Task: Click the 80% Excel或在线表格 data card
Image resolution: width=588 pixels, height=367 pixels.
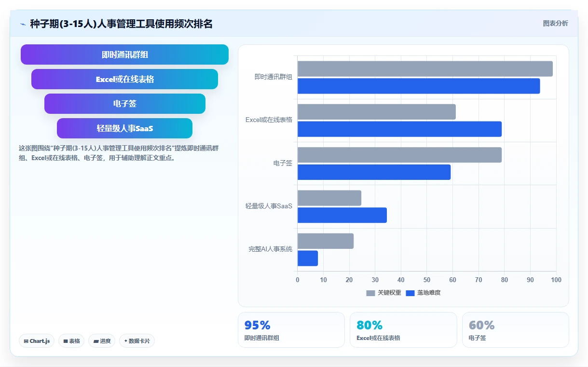Action: [403, 330]
